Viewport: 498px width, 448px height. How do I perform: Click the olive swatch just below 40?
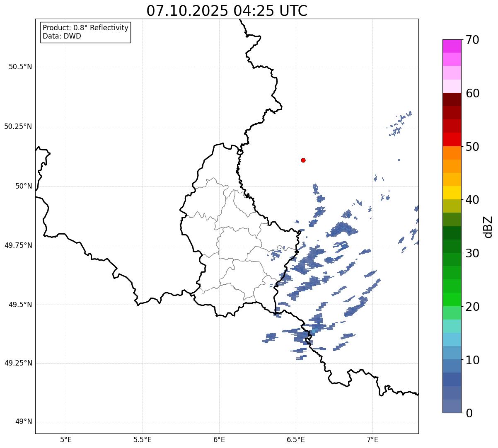click(452, 206)
